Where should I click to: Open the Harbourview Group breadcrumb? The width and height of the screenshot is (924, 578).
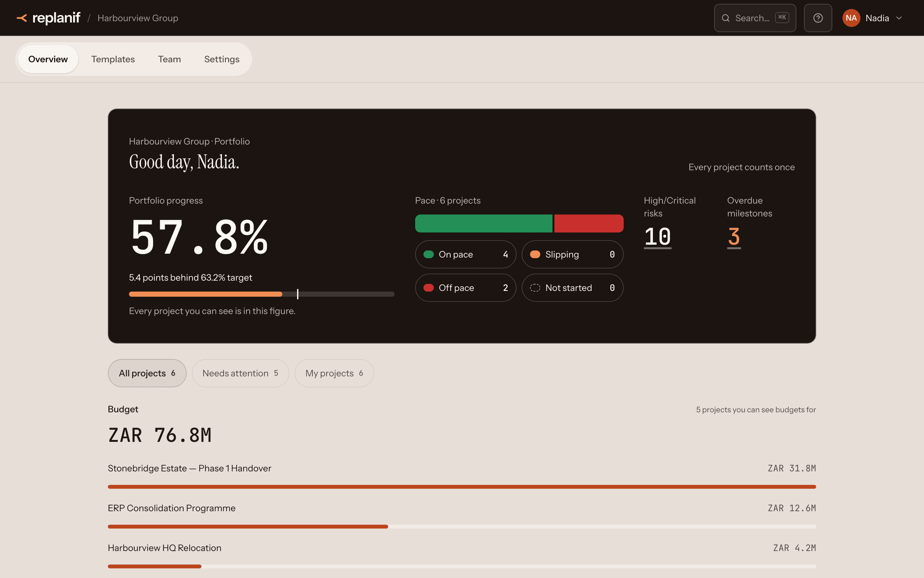pyautogui.click(x=138, y=18)
